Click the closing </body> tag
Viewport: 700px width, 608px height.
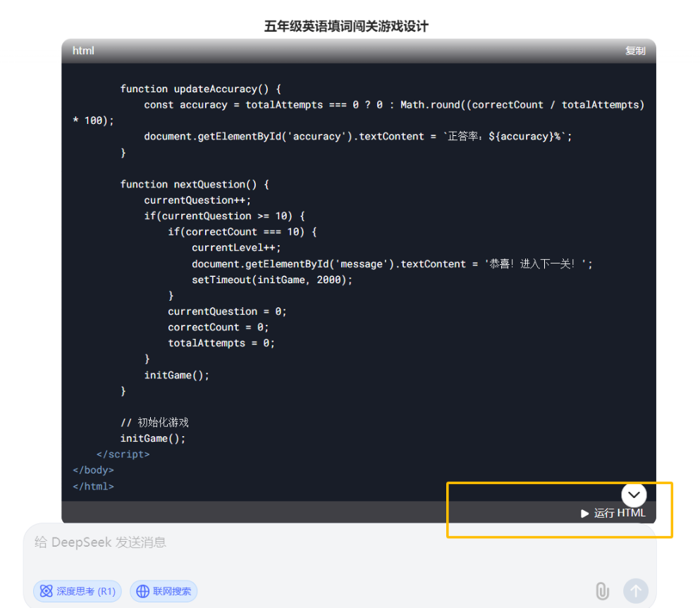coord(93,470)
